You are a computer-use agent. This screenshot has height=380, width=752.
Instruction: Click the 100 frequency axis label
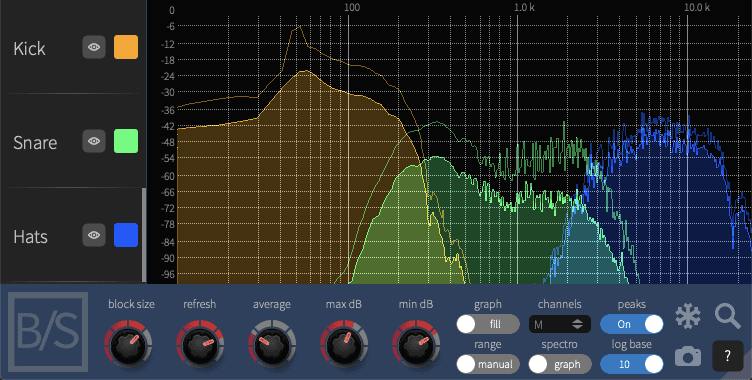click(x=352, y=7)
